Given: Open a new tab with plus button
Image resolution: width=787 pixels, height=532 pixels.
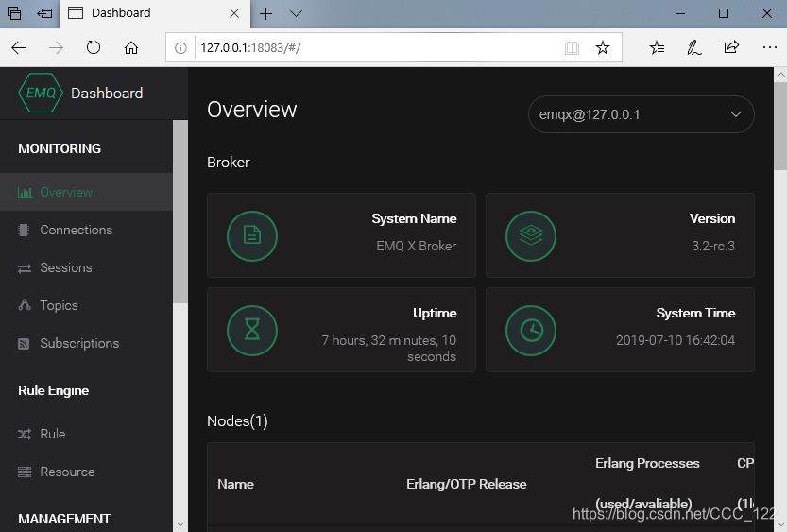Looking at the screenshot, I should point(266,13).
